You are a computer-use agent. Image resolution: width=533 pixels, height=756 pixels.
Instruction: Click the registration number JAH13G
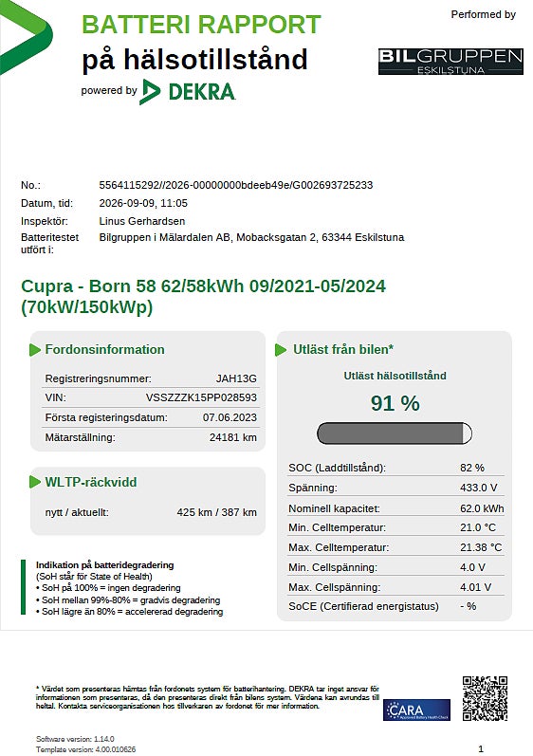(x=236, y=378)
